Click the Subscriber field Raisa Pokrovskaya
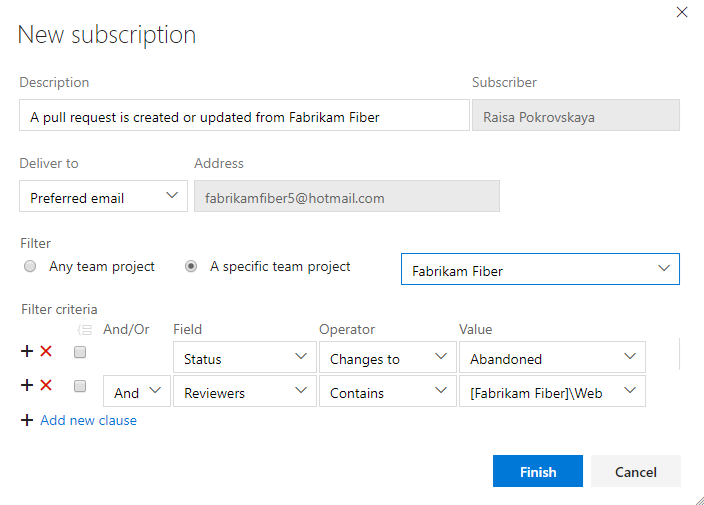The image size is (704, 505). coord(576,115)
